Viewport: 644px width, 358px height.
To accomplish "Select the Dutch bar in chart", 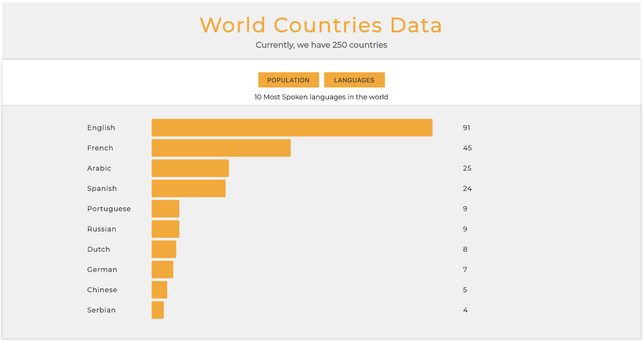I will pyautogui.click(x=164, y=249).
